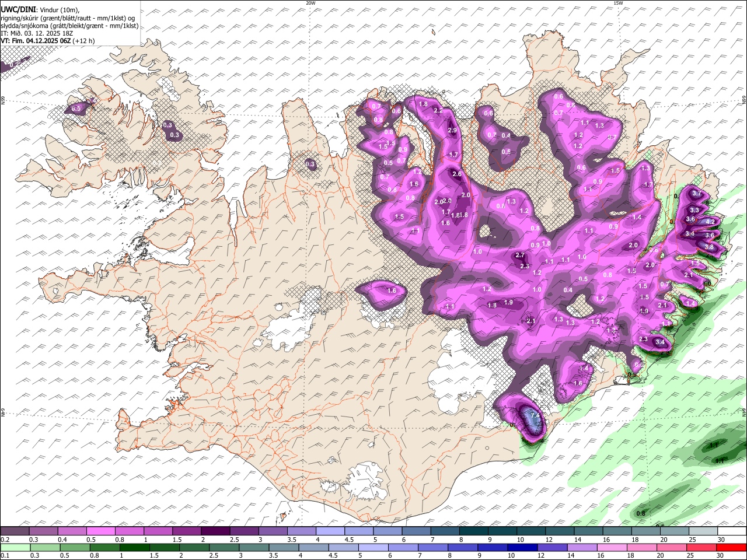
Task: Click the 0.2 label on the snow legend
Action: [5, 540]
